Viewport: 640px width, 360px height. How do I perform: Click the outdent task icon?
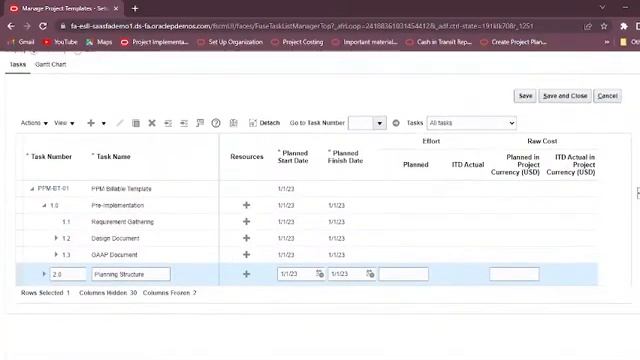click(168, 123)
